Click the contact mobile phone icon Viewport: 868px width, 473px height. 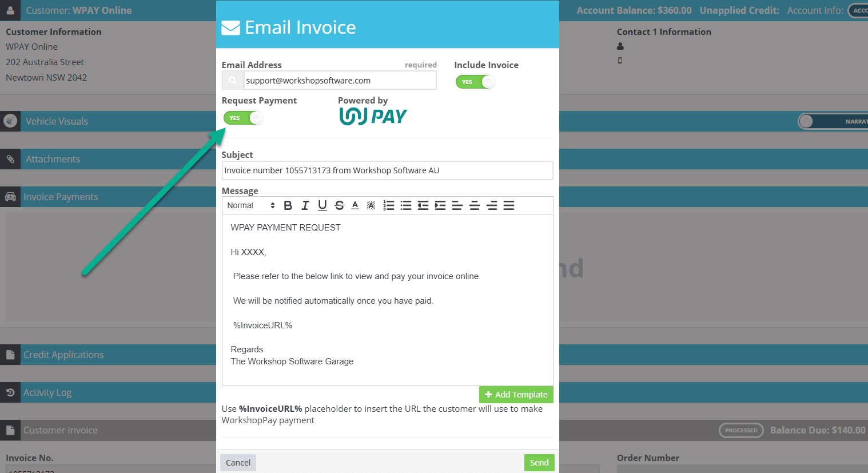pos(620,60)
